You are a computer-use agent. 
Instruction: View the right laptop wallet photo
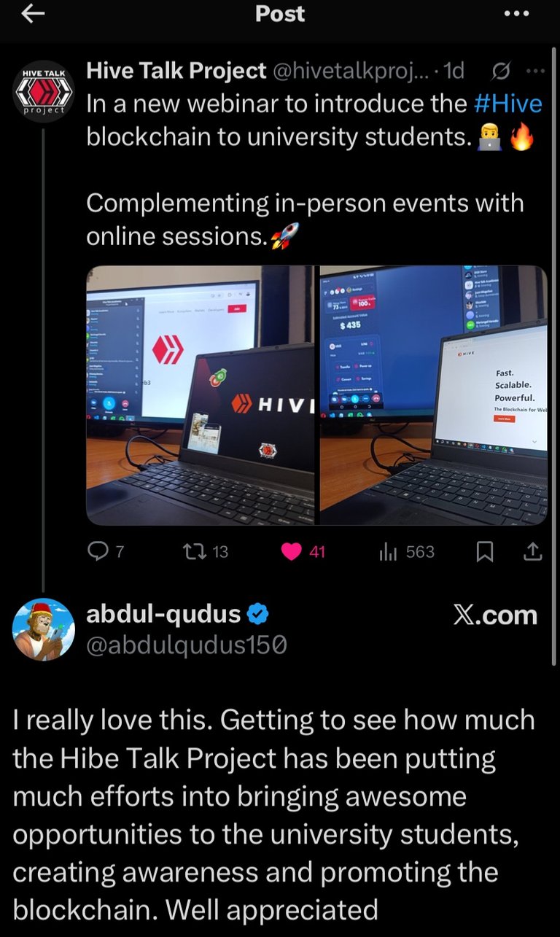[433, 394]
